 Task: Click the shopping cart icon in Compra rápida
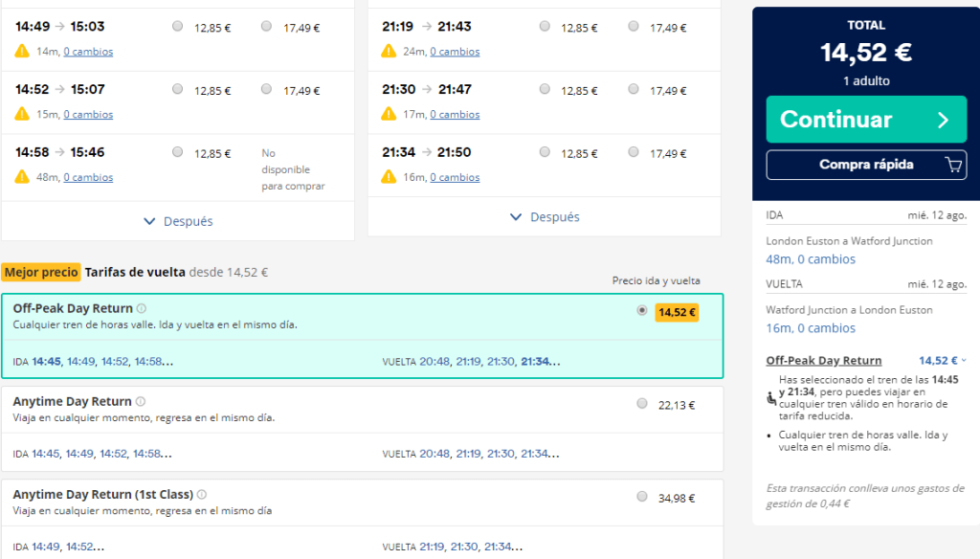click(953, 165)
